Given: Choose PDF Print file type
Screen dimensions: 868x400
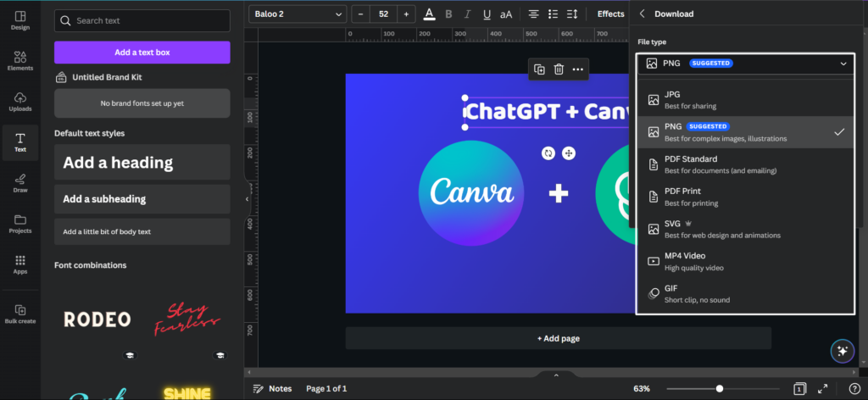Looking at the screenshot, I should [745, 197].
